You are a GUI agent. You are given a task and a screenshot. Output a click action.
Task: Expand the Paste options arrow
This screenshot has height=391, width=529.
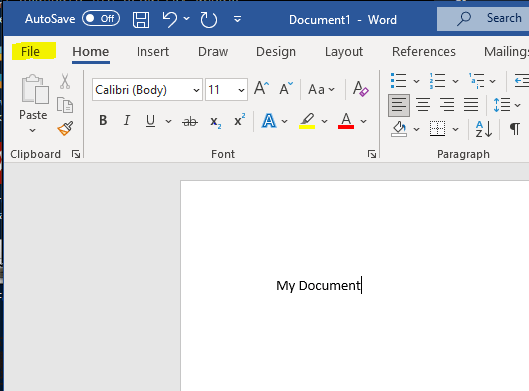(32, 130)
